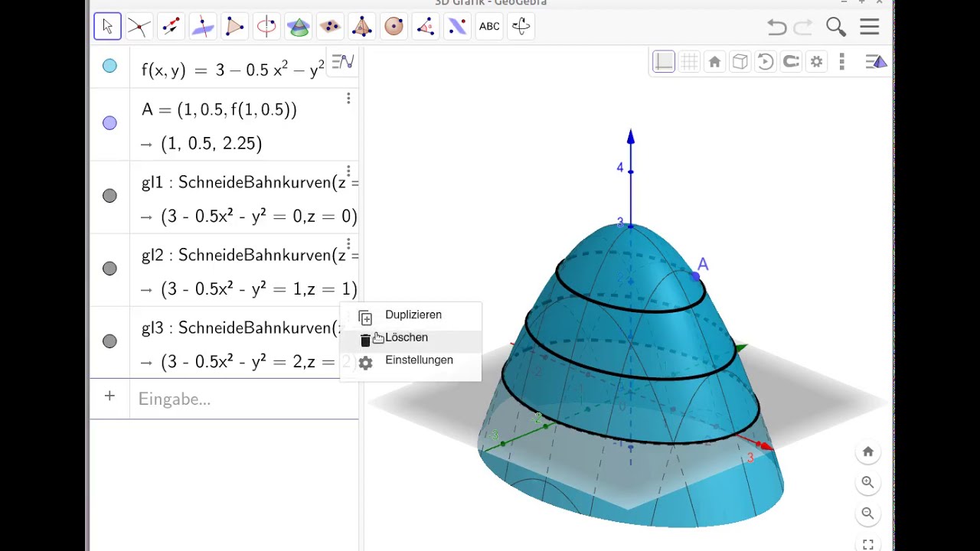Image resolution: width=980 pixels, height=551 pixels.
Task: Focus the Eingabe input field
Action: 245,399
